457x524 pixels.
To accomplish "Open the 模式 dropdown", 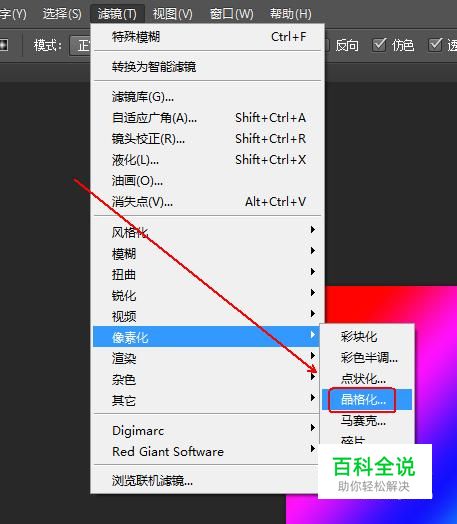I will (80, 45).
